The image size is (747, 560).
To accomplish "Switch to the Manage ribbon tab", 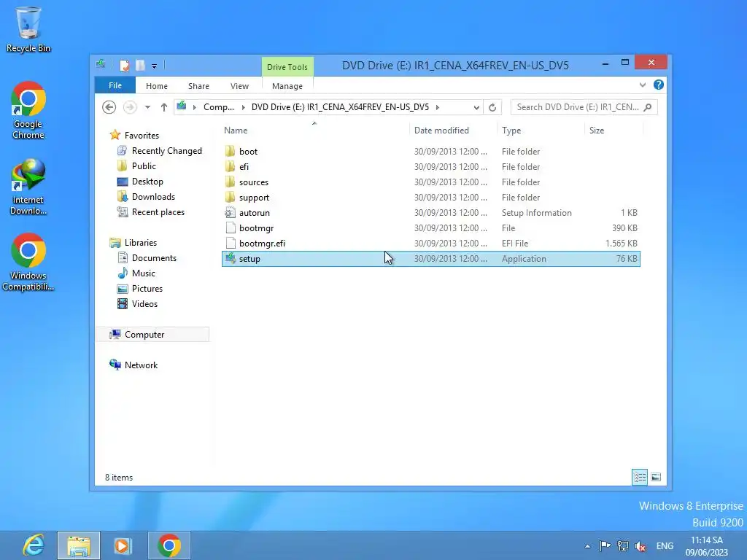I will tap(287, 86).
